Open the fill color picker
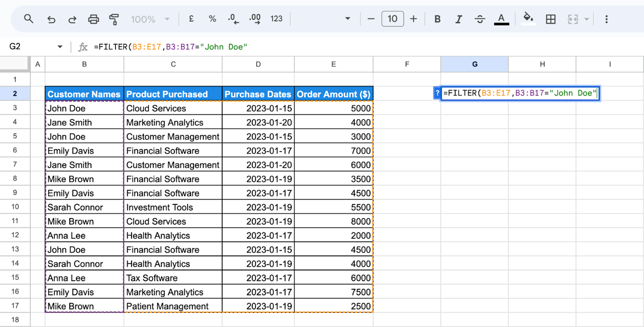 pos(528,19)
